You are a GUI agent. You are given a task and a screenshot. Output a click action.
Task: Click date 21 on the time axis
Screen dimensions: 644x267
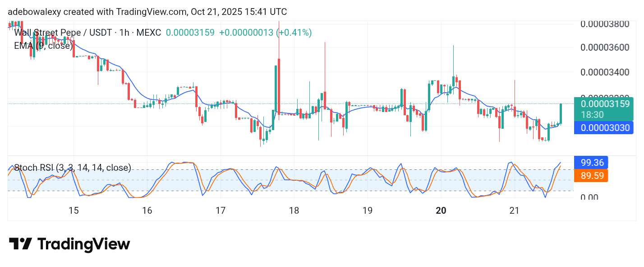click(514, 211)
